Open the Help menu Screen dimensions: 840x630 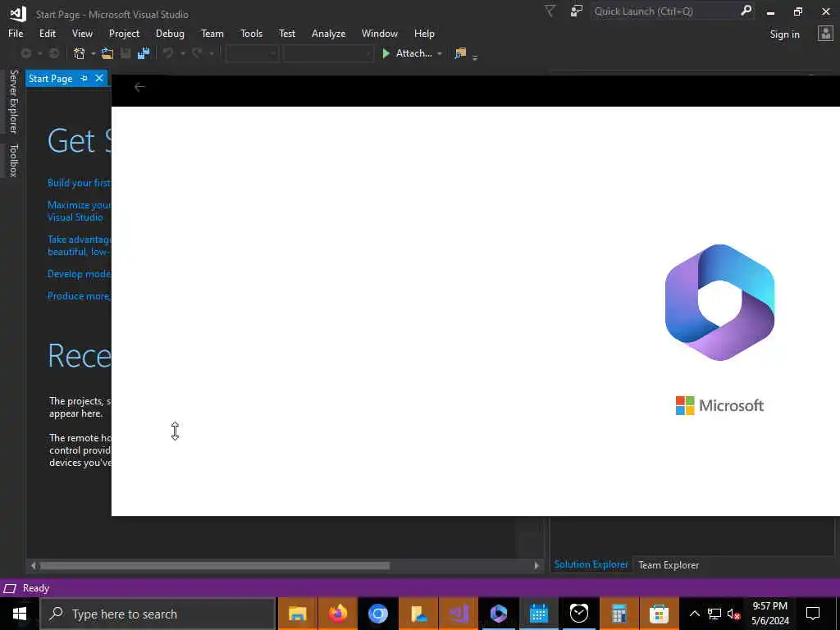tap(424, 33)
